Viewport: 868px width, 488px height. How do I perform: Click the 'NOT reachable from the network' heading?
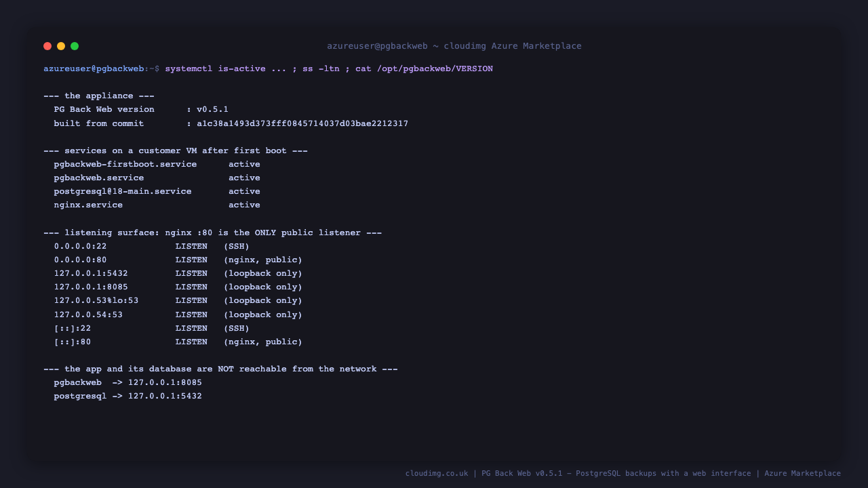pyautogui.click(x=220, y=369)
